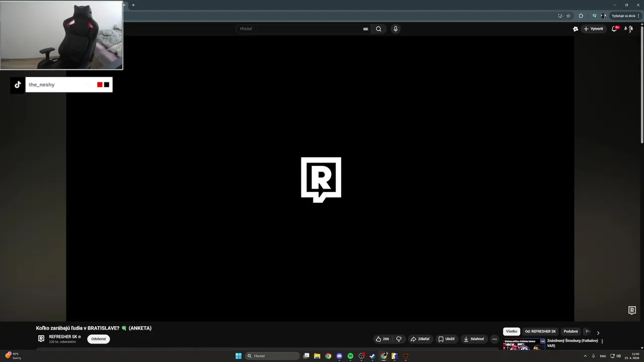The width and height of the screenshot is (644, 362).
Task: Open the Windows Start menu
Action: click(238, 356)
